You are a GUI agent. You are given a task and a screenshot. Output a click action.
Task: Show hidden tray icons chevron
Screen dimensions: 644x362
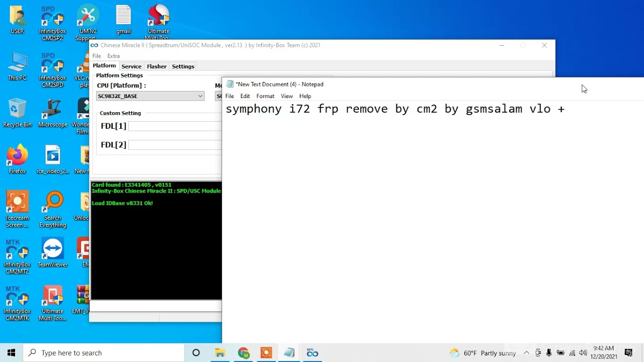526,352
